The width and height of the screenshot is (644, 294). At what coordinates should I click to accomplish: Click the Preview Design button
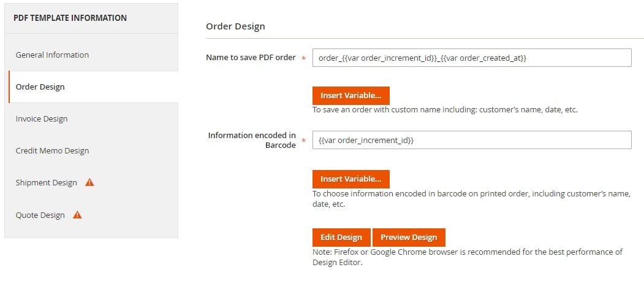coord(409,238)
